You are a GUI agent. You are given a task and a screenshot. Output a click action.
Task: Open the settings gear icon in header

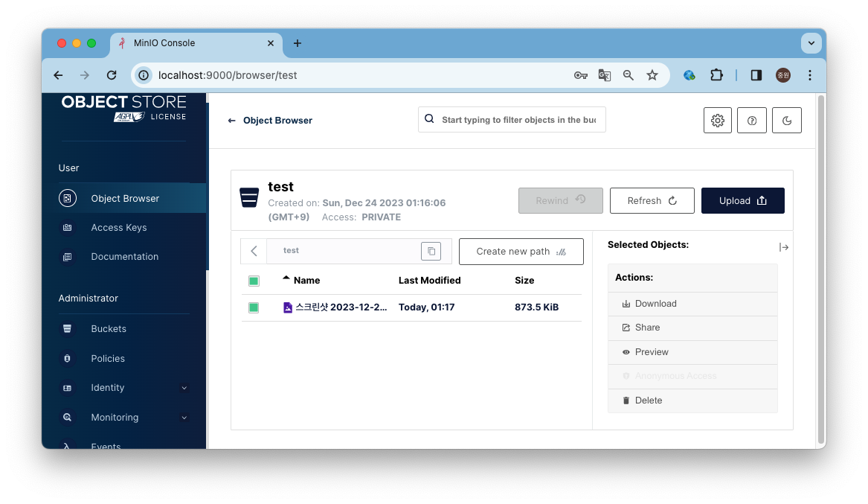pos(718,120)
